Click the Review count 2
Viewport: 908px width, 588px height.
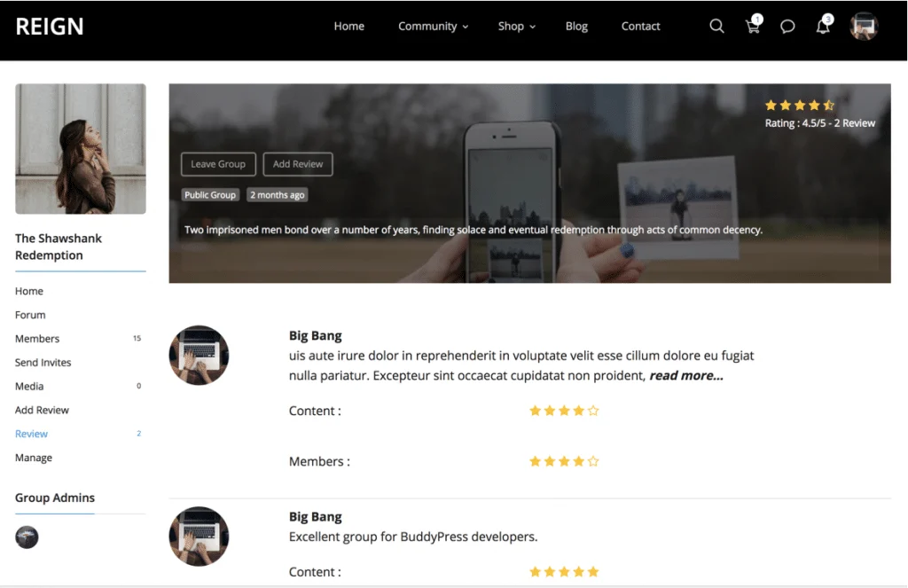click(x=138, y=434)
